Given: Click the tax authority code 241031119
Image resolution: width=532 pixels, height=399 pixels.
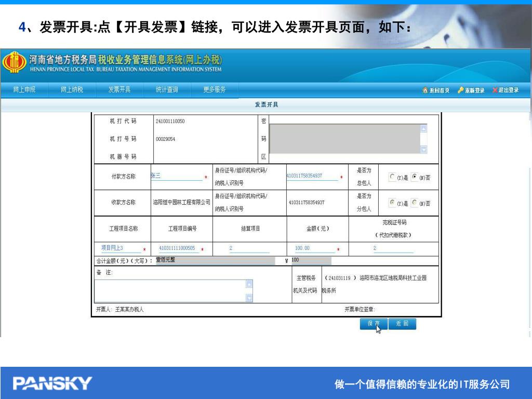Looking at the screenshot, I should click(339, 278).
